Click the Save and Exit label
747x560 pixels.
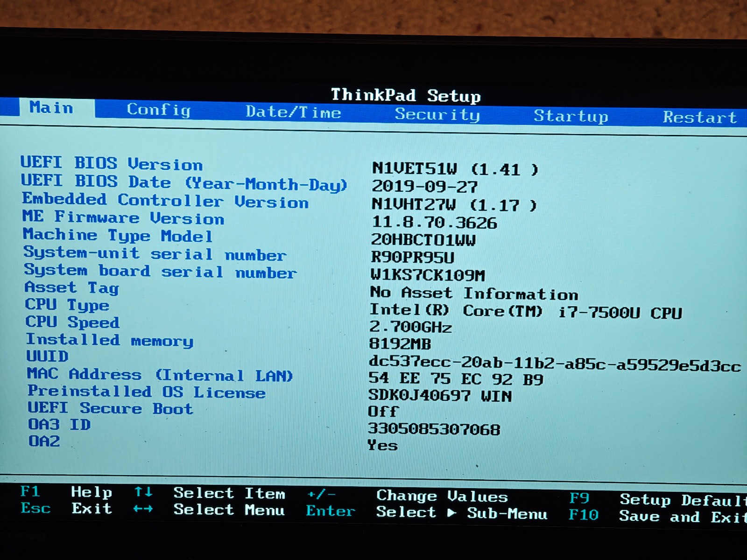click(x=683, y=517)
